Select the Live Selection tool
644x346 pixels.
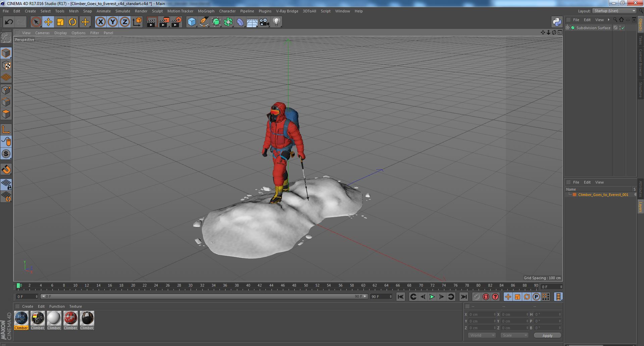pos(36,22)
